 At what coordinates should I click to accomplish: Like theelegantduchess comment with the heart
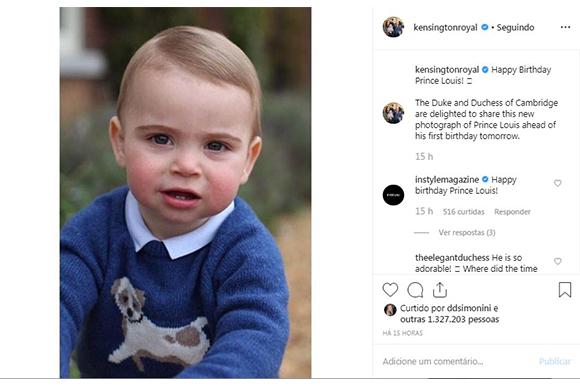(x=557, y=261)
